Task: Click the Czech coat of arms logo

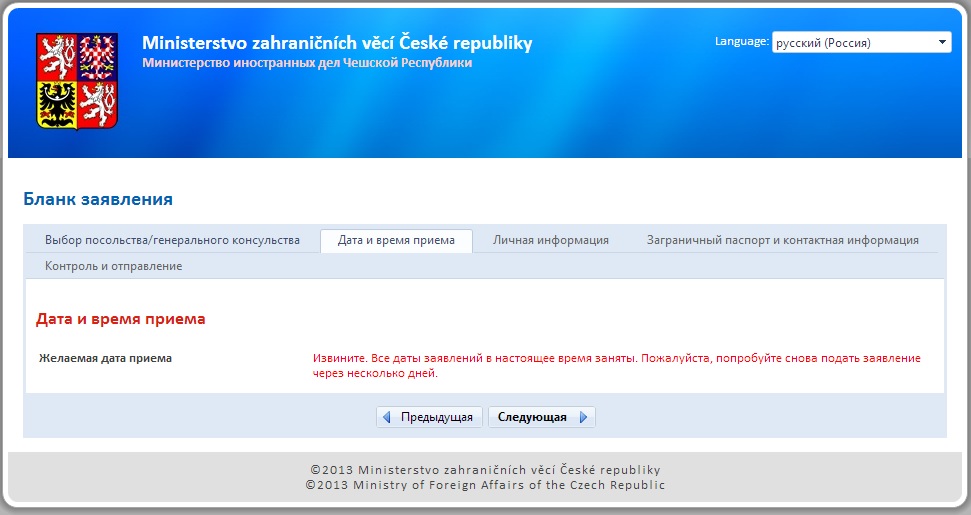Action: point(77,81)
